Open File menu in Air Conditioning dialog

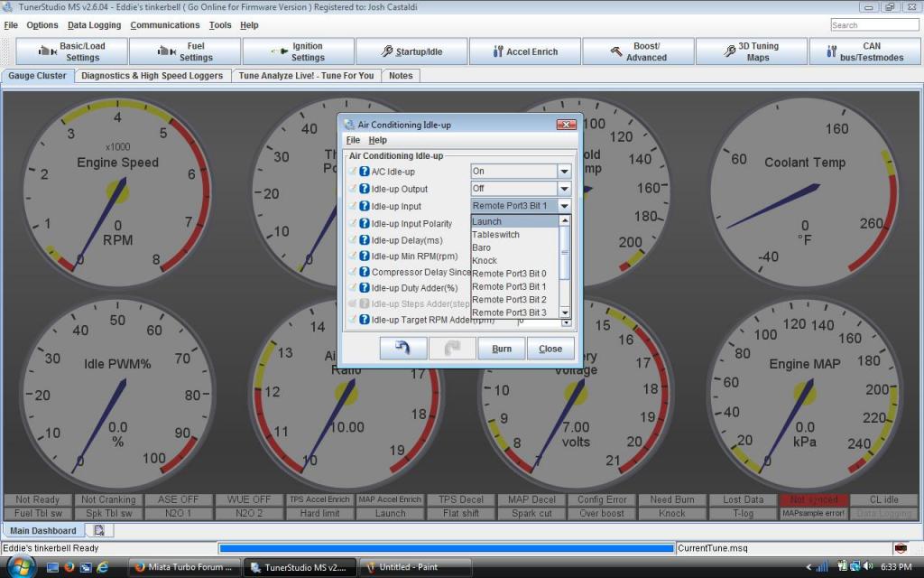[353, 140]
